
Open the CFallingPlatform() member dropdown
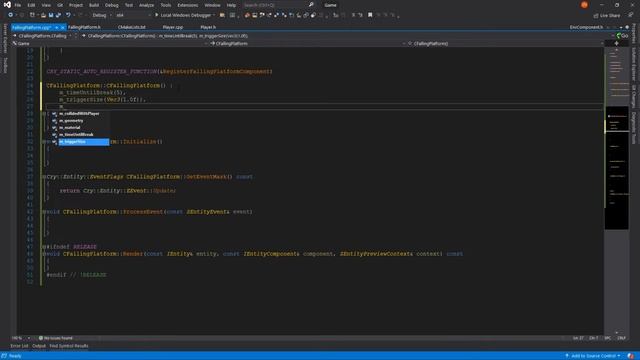pos(506,43)
